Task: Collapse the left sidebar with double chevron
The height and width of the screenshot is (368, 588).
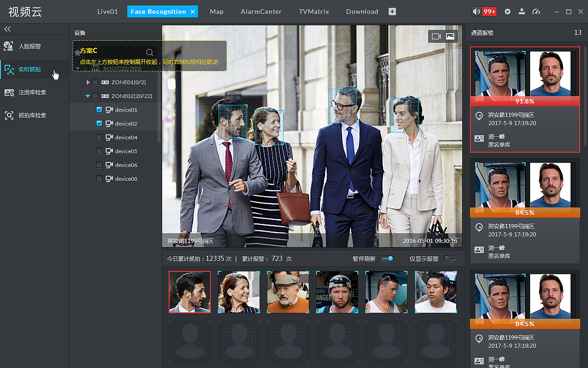Action: click(7, 29)
